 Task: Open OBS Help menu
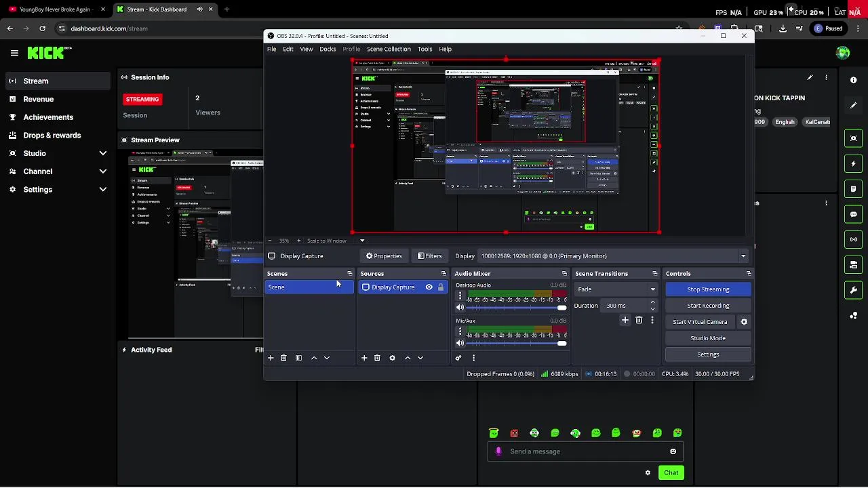pyautogui.click(x=445, y=49)
